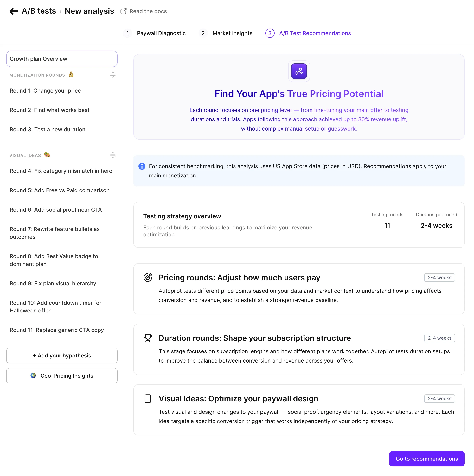Click the phone icon next to Visual Ideas heading
The height and width of the screenshot is (476, 474).
pyautogui.click(x=148, y=398)
